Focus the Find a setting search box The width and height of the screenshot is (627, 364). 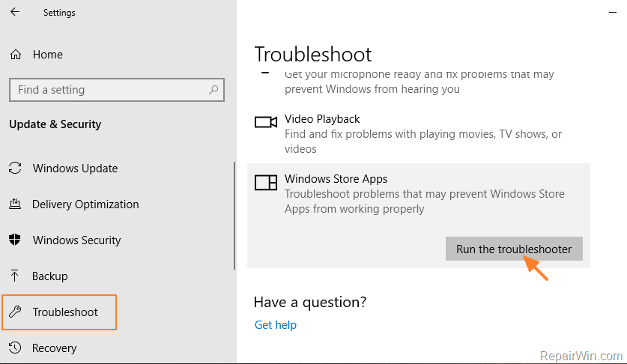109,90
